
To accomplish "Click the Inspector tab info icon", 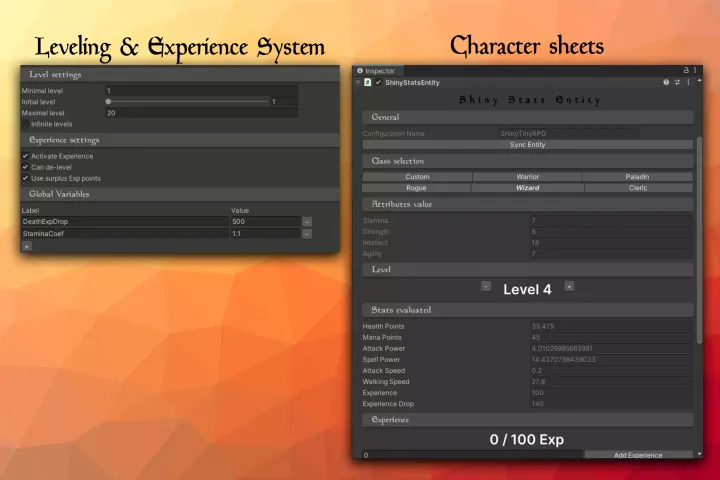I will (x=360, y=71).
